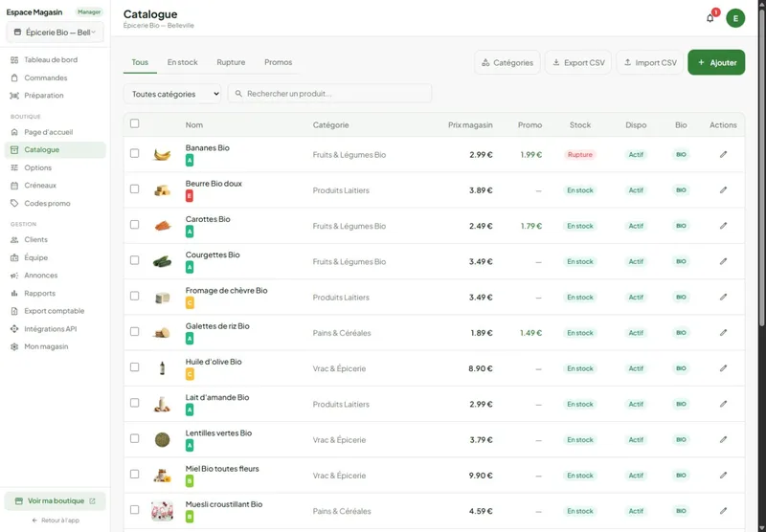Open Clients in sidebar
This screenshot has width=766, height=532.
click(x=56, y=239)
